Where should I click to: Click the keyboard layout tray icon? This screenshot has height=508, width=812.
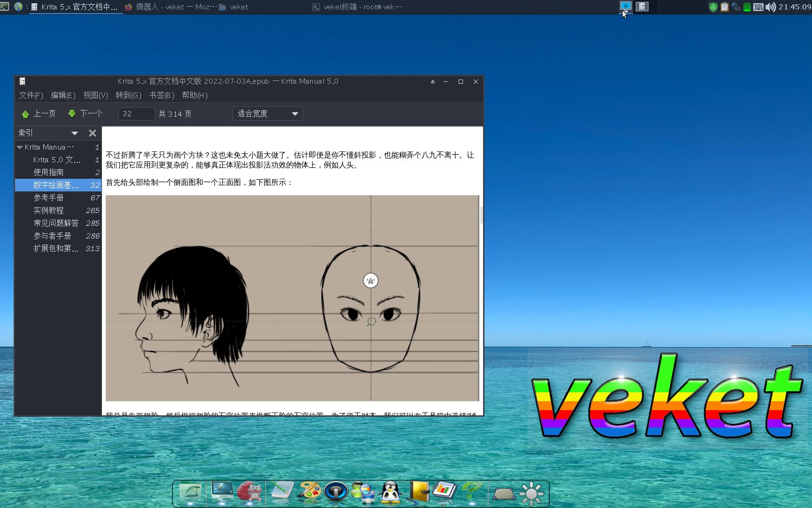coord(758,7)
